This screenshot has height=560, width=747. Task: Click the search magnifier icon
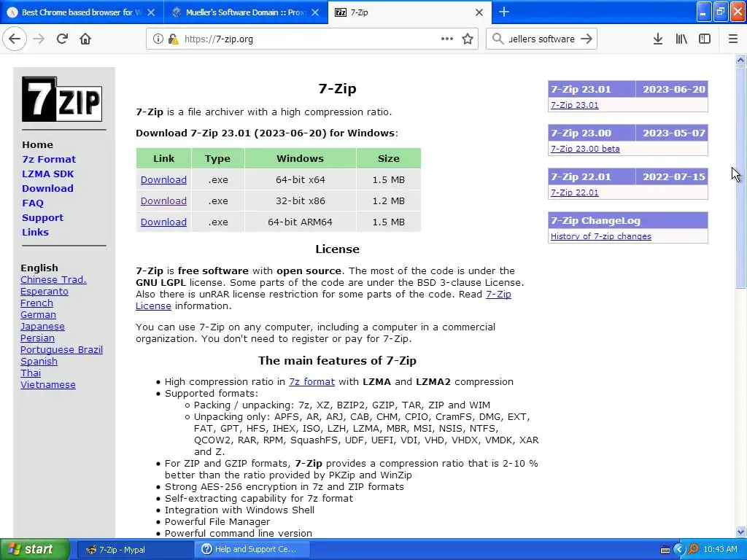click(498, 39)
